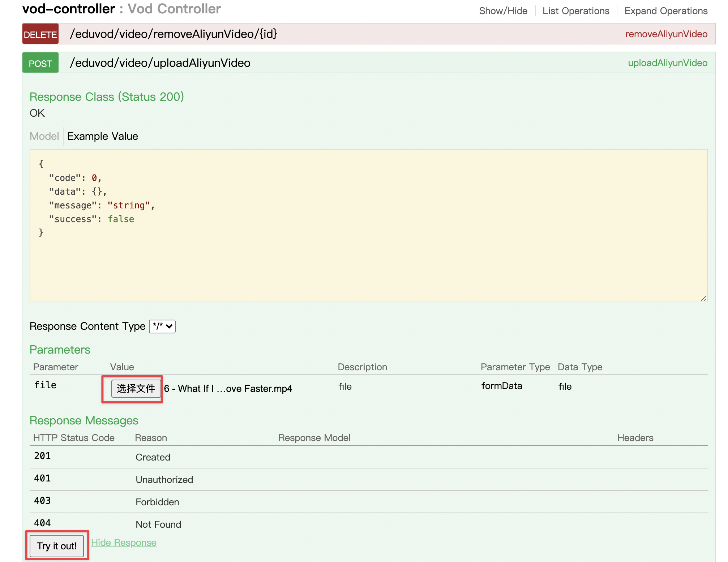The image size is (728, 562).
Task: Click the removeAliyunVideo operation name link
Action: tap(666, 34)
